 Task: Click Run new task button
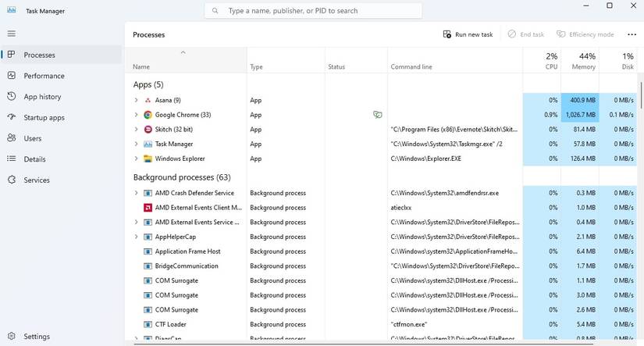click(x=468, y=34)
